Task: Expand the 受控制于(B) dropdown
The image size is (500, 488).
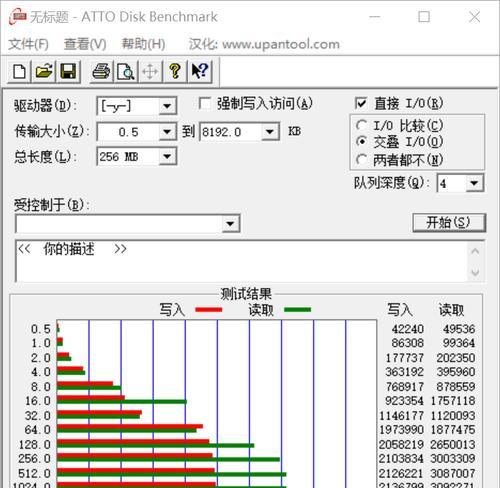Action: [x=230, y=224]
